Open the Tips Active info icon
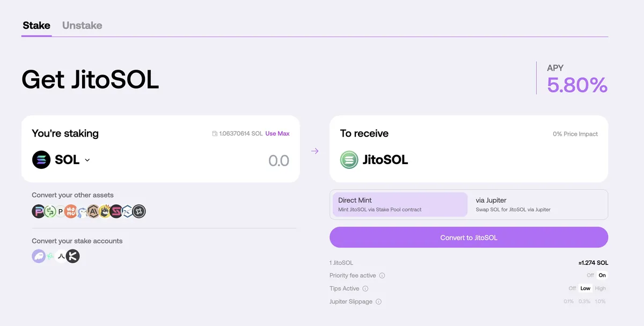This screenshot has width=644, height=326. (365, 288)
